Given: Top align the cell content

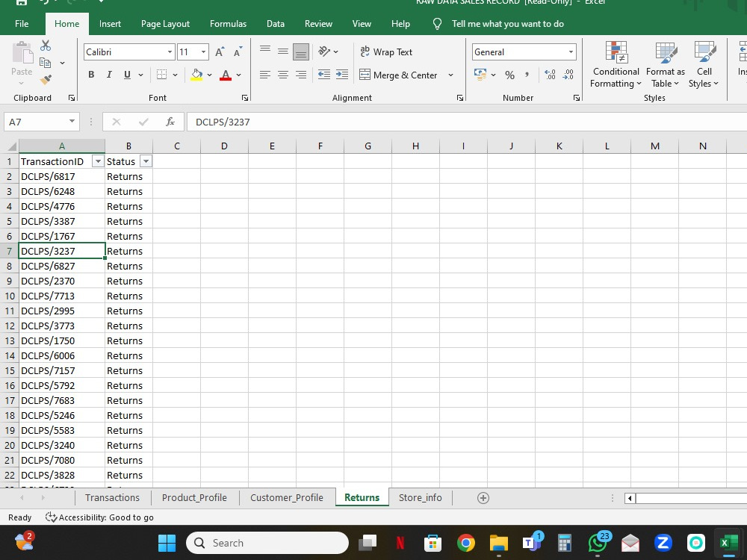Looking at the screenshot, I should tap(265, 51).
